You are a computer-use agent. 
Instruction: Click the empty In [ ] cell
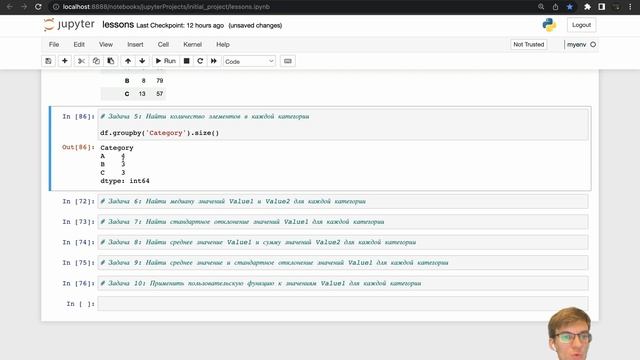point(343,304)
